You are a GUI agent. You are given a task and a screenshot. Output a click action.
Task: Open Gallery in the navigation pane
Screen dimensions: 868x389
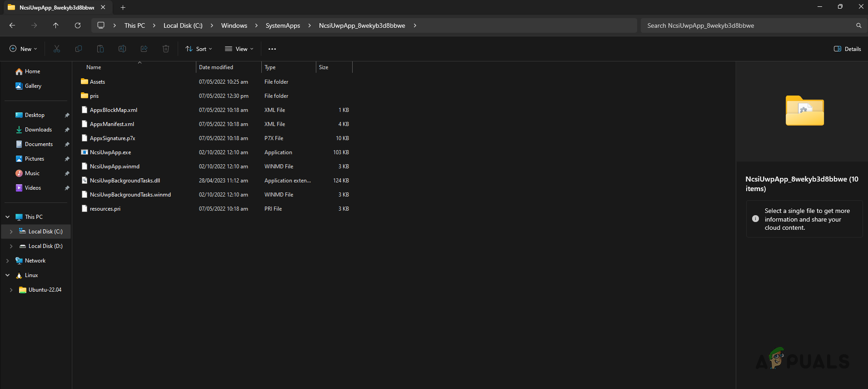(x=28, y=86)
